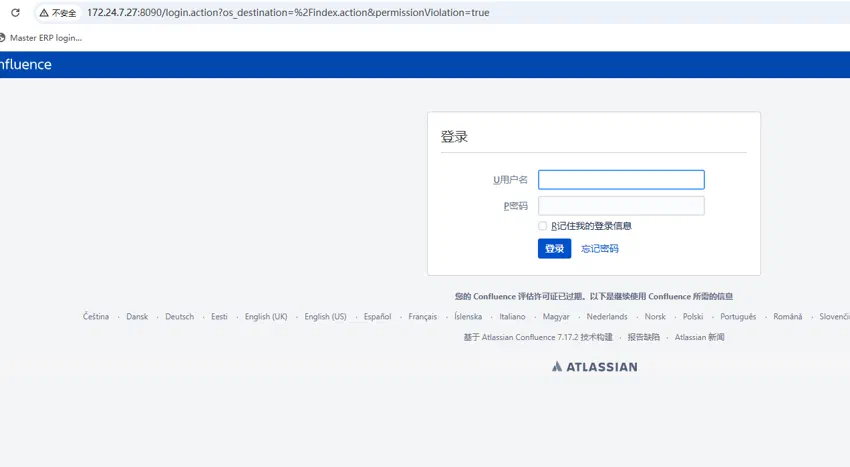Click the blue 登录 login button

(x=555, y=248)
